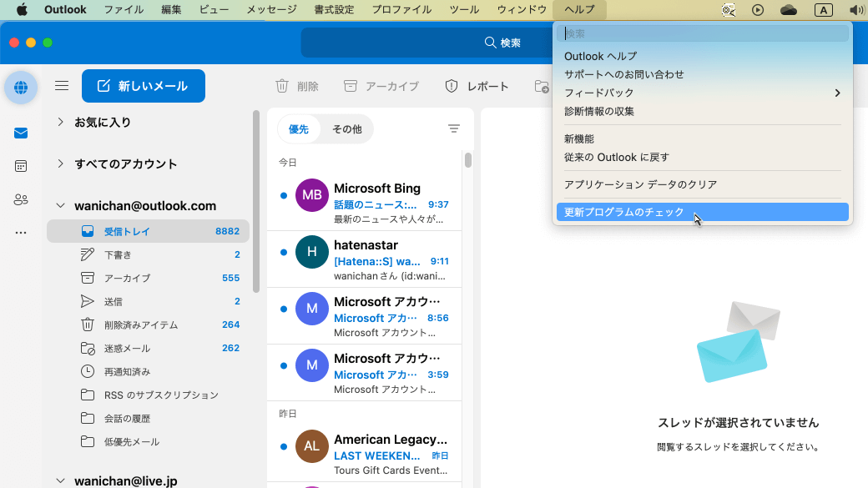Switch to the その他 inbox tab
This screenshot has height=488, width=868.
347,129
